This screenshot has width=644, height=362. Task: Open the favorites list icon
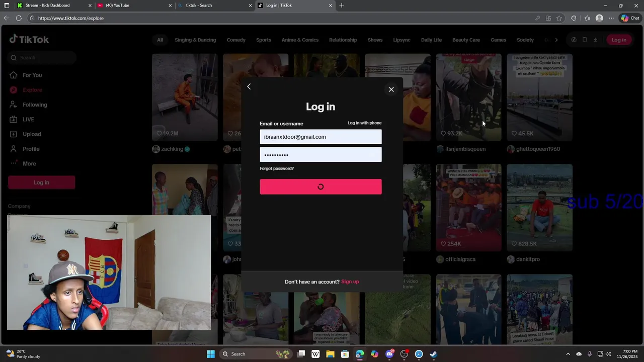(x=587, y=18)
